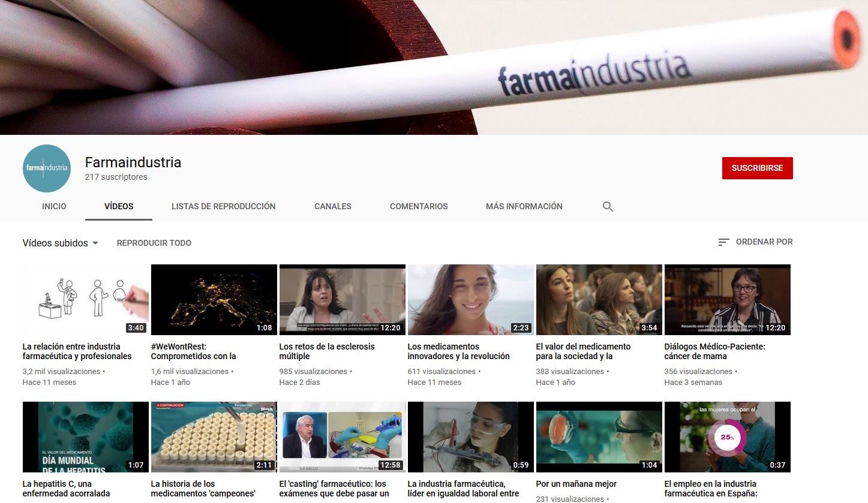Open '#WeWontRest: Comprometidos con la' video title
The height and width of the screenshot is (503, 868).
click(194, 351)
